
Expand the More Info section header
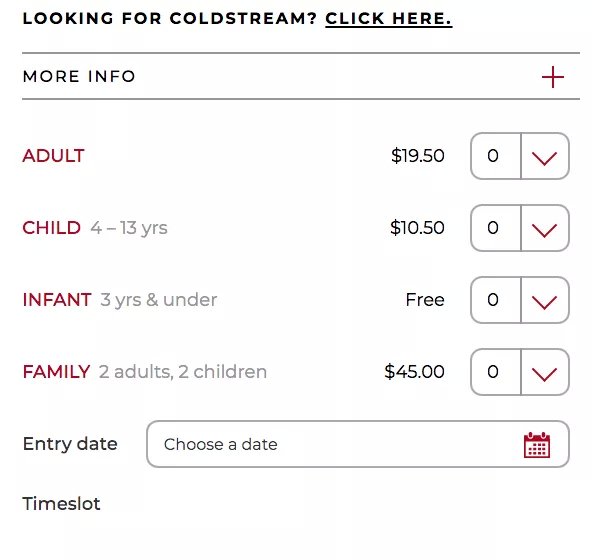(x=301, y=76)
